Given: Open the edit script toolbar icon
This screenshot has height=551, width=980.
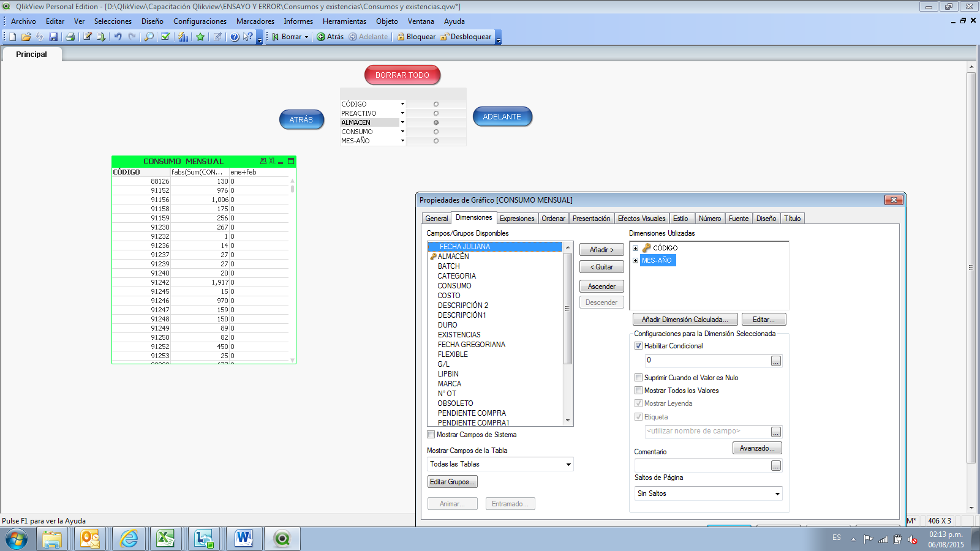Looking at the screenshot, I should (x=88, y=37).
